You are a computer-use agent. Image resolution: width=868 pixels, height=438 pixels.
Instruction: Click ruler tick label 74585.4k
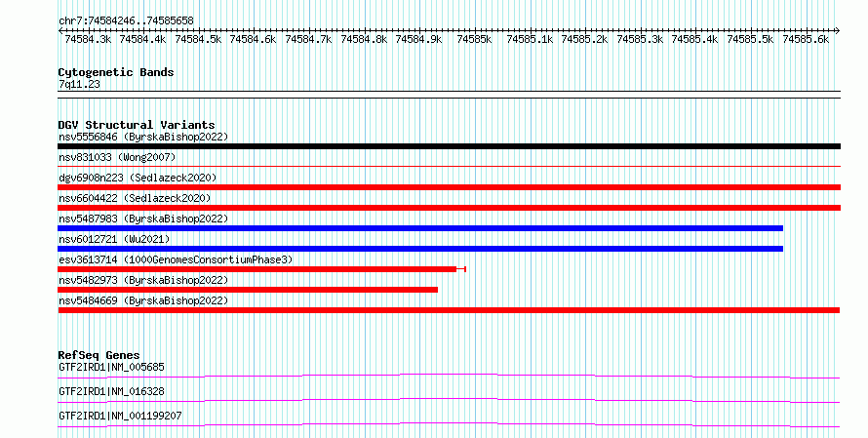pos(694,39)
